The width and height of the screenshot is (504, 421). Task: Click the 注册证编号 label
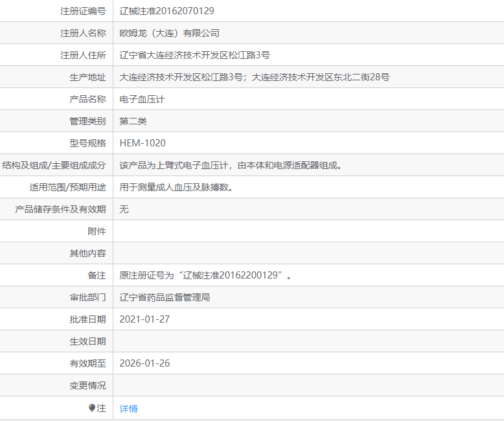(x=84, y=11)
